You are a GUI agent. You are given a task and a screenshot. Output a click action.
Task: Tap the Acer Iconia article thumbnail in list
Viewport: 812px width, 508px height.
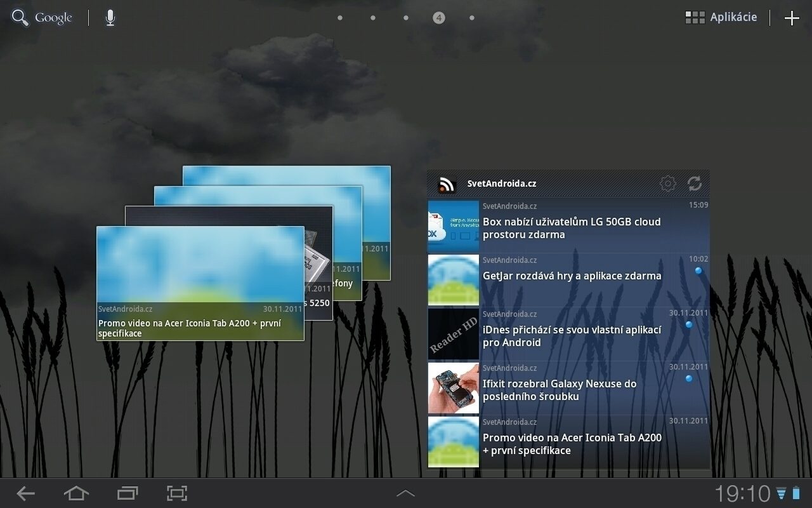[454, 442]
